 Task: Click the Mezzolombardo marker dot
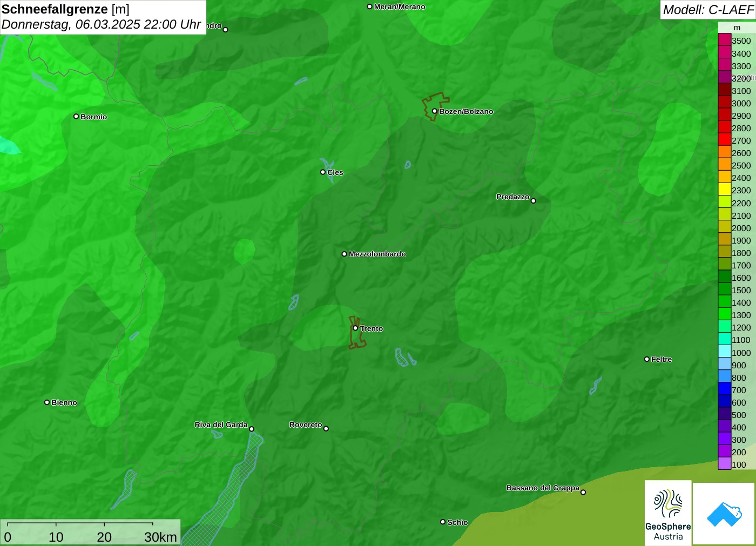345,254
